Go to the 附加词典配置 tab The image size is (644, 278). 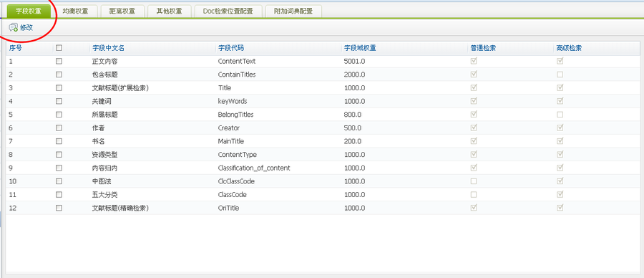[293, 11]
